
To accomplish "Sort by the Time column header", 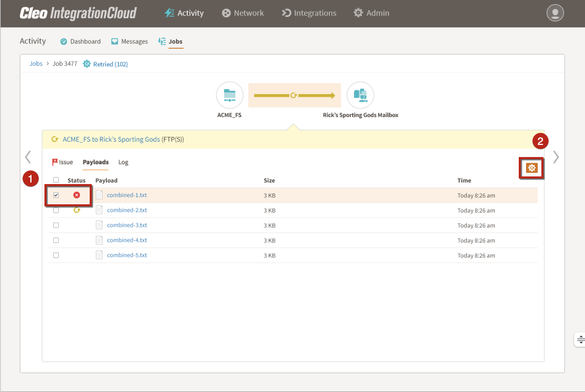I will 464,180.
